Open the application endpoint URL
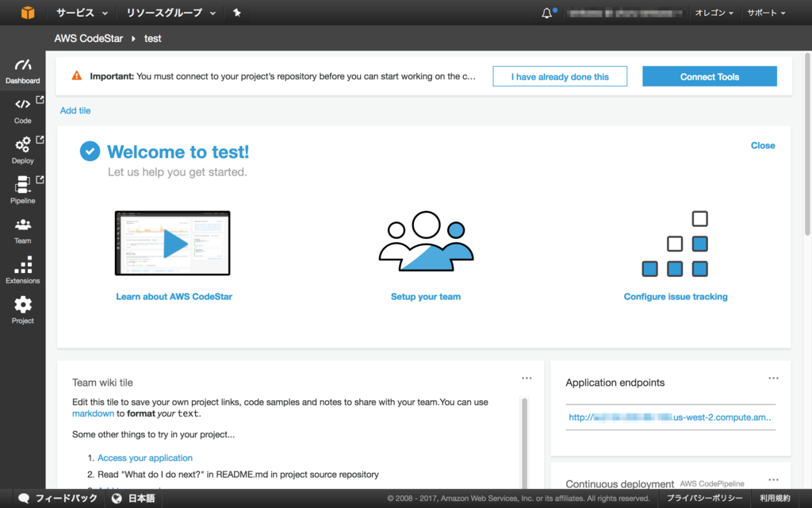Image resolution: width=812 pixels, height=508 pixels. (671, 418)
